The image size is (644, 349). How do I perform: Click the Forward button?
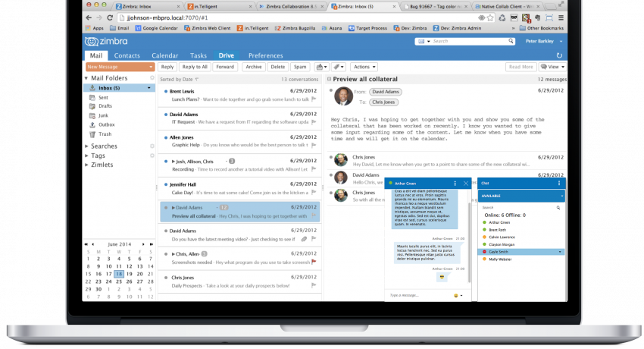point(225,67)
